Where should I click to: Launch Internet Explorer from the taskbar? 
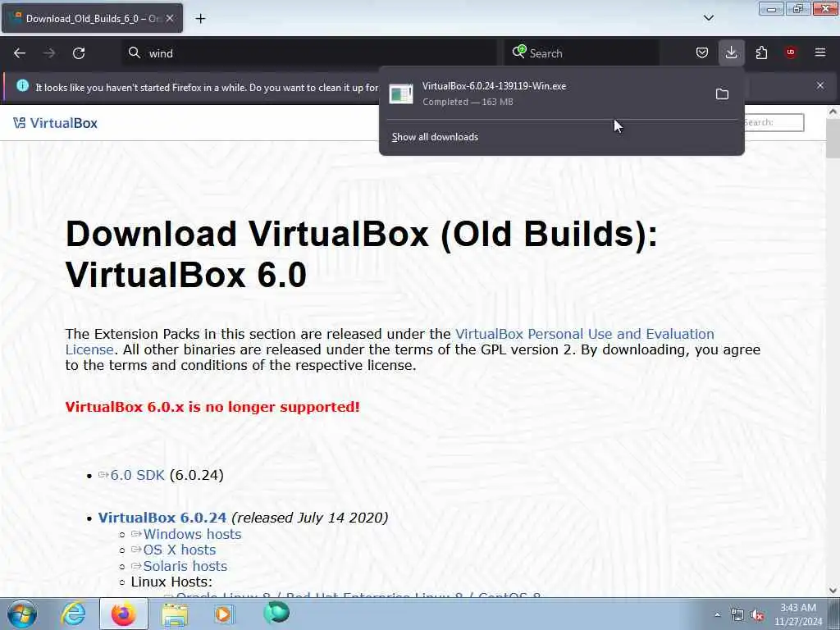[x=73, y=614]
